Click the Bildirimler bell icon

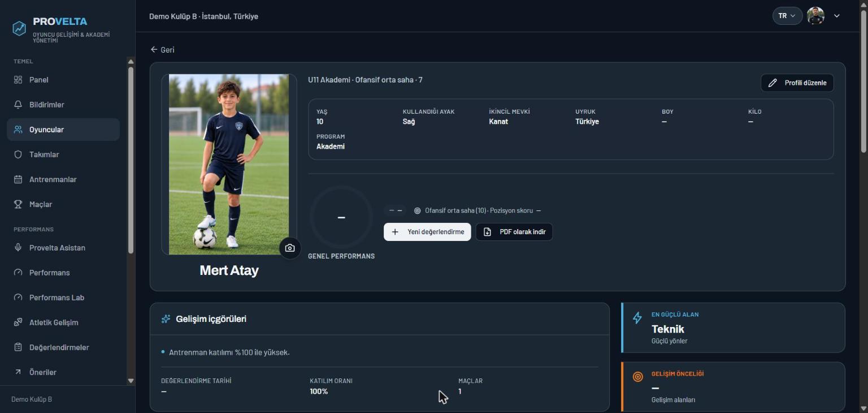[x=18, y=105]
